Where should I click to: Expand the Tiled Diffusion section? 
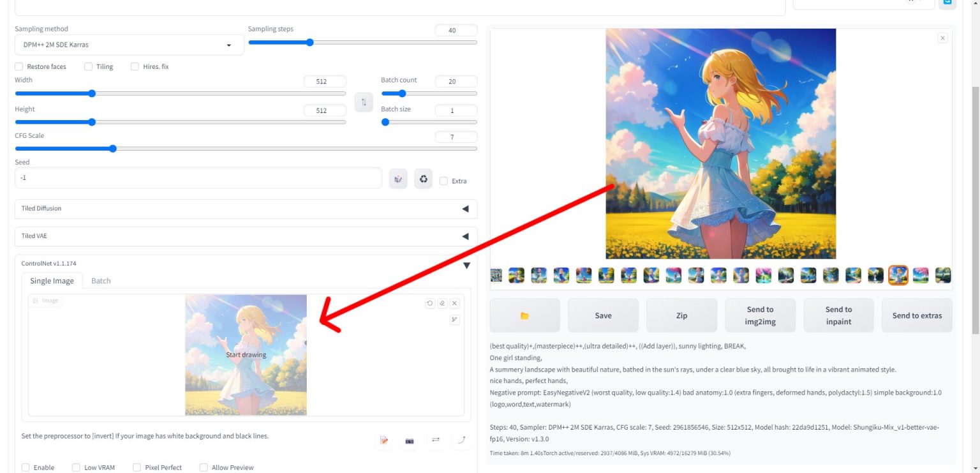(x=246, y=209)
